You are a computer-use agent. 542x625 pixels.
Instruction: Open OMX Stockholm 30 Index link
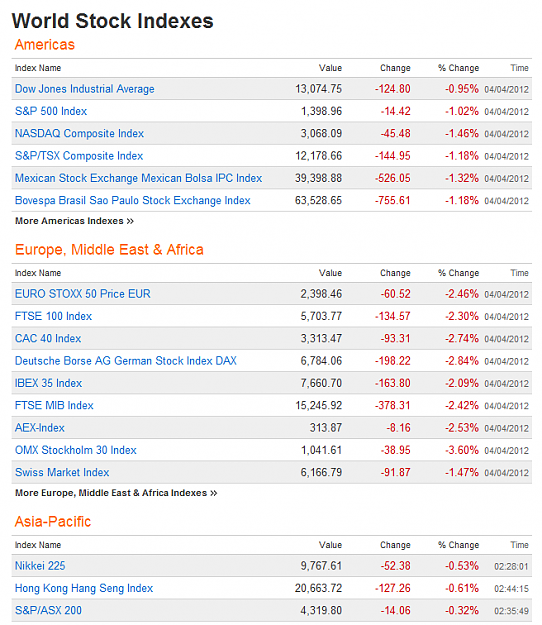pyautogui.click(x=76, y=450)
